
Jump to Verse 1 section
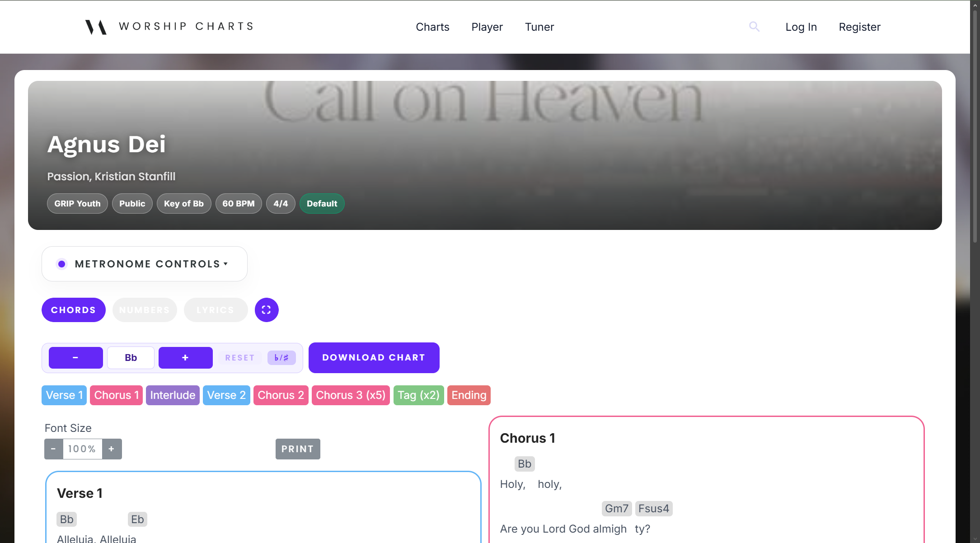click(64, 395)
